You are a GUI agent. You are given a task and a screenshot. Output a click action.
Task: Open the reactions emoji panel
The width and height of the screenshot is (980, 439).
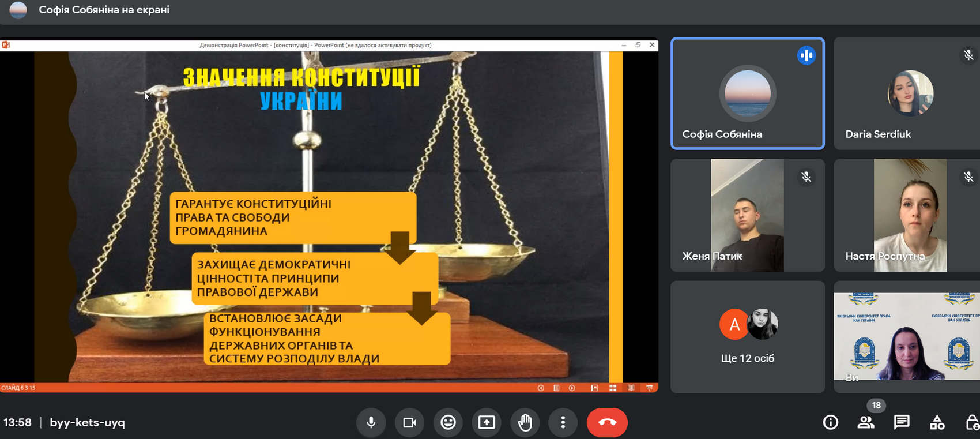point(448,423)
